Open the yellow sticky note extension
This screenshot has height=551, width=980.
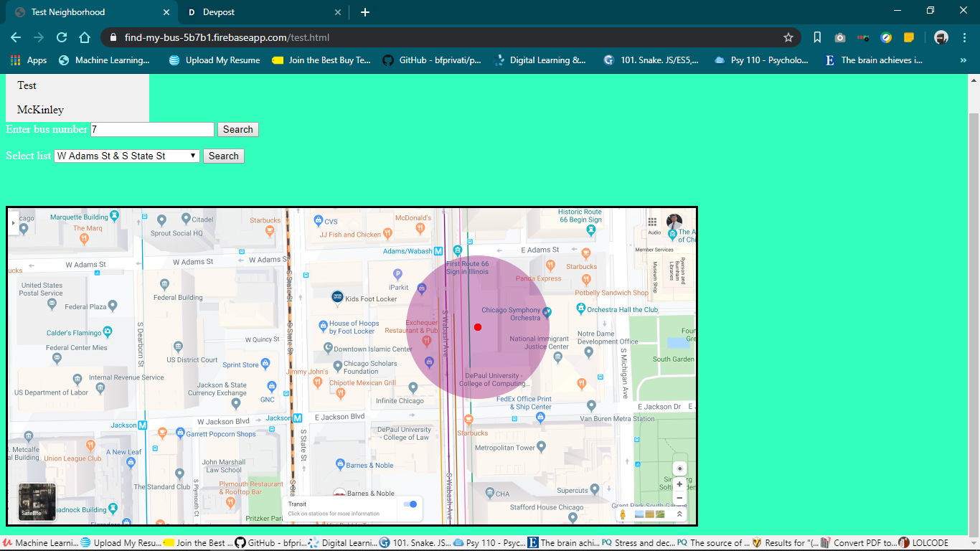point(909,37)
